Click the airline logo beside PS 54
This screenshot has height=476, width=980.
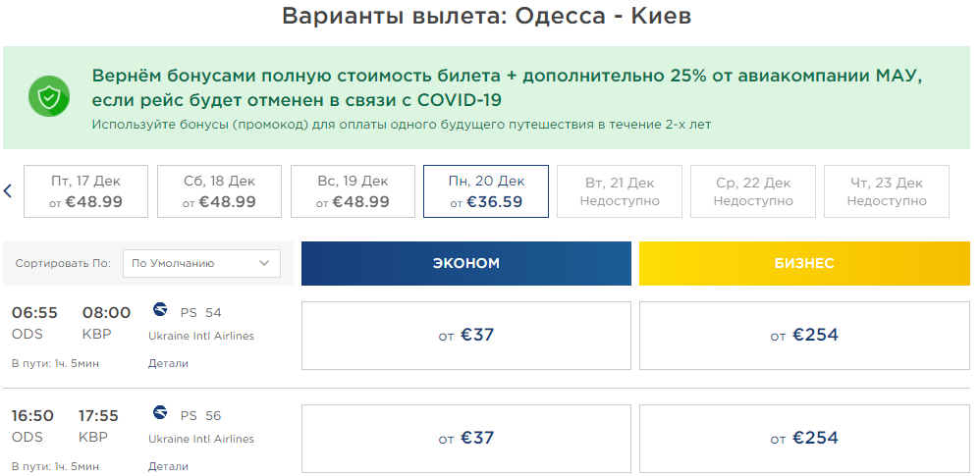click(x=161, y=310)
